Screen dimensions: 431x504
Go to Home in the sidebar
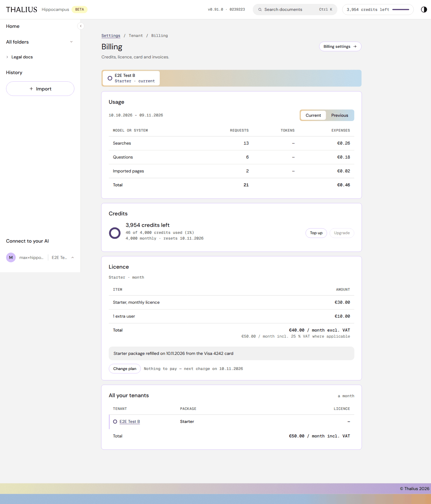(13, 26)
